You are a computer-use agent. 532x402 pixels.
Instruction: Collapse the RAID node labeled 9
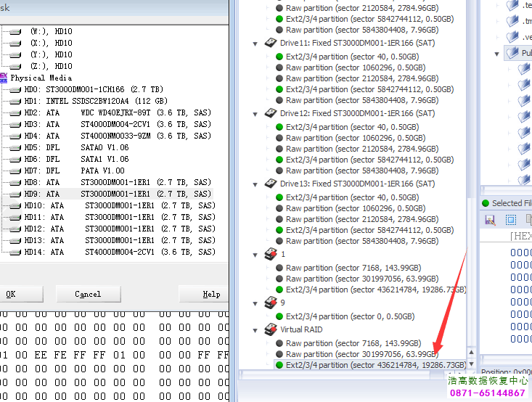click(255, 303)
